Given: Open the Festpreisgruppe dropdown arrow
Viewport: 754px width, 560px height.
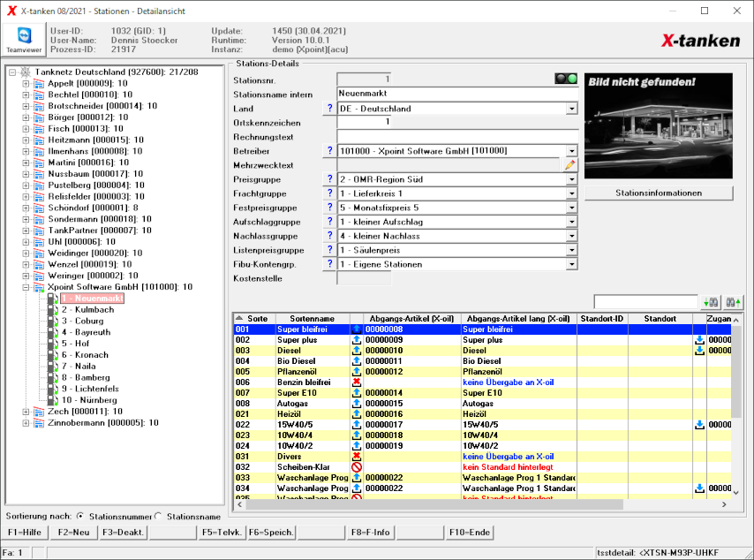Looking at the screenshot, I should [571, 208].
